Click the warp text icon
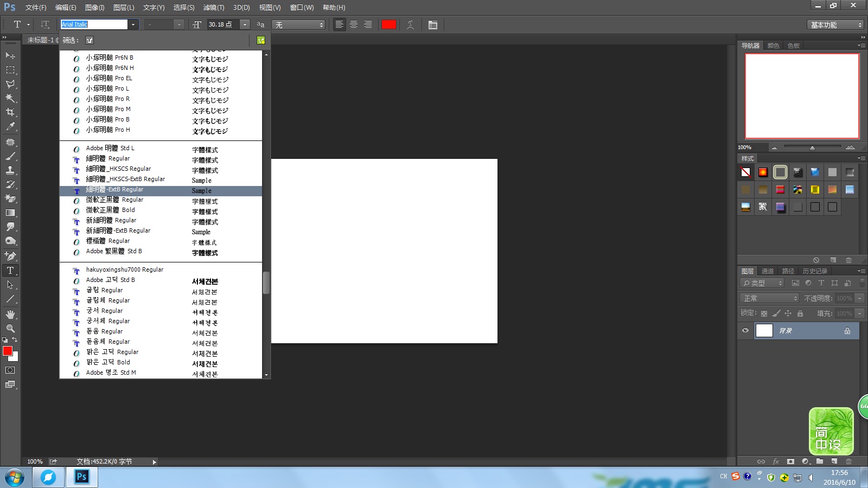Viewport: 868px width, 488px height. [411, 24]
